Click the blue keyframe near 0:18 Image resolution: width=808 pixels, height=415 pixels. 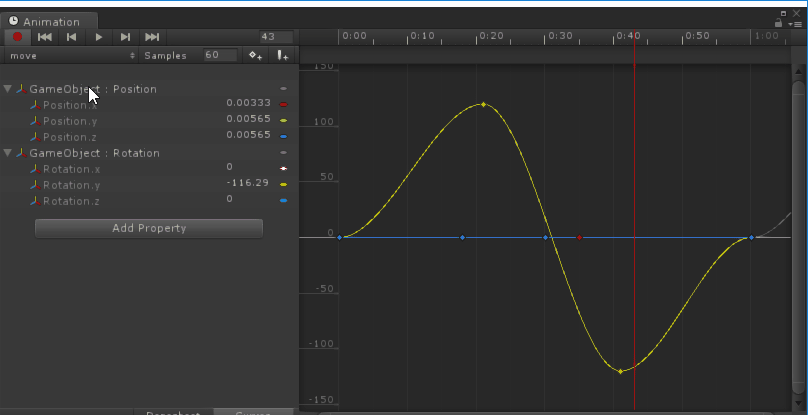pyautogui.click(x=462, y=238)
